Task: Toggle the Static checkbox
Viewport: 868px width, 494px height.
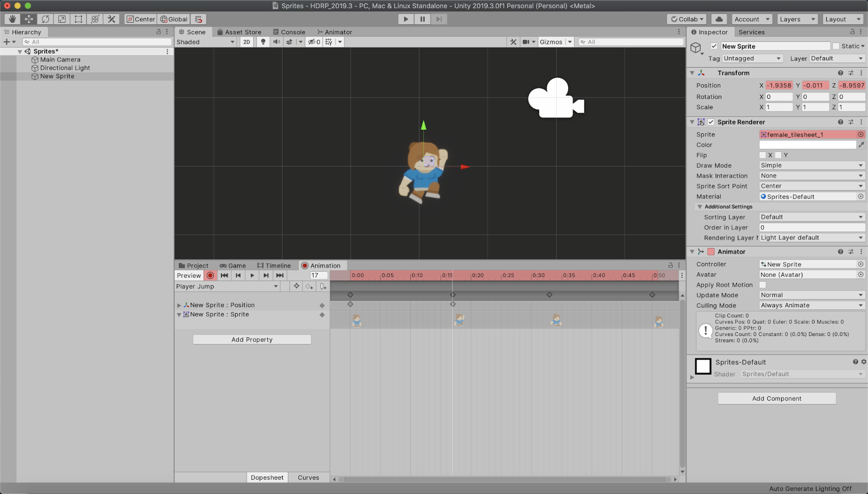Action: coord(835,46)
